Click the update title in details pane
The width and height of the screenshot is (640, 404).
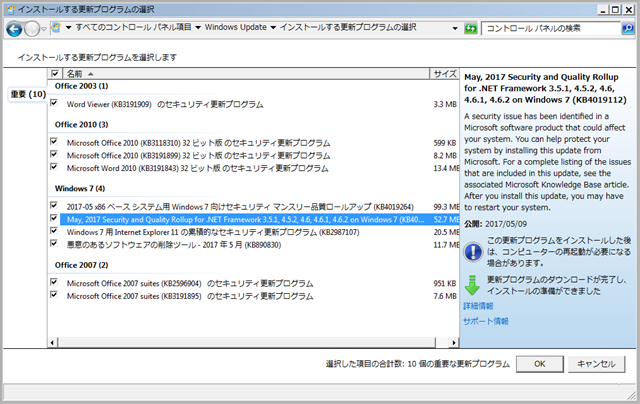click(x=545, y=89)
